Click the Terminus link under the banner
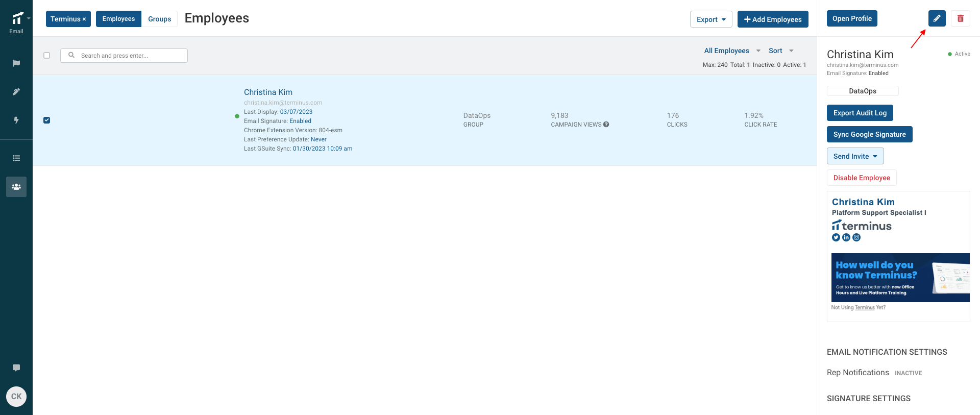 tap(865, 307)
